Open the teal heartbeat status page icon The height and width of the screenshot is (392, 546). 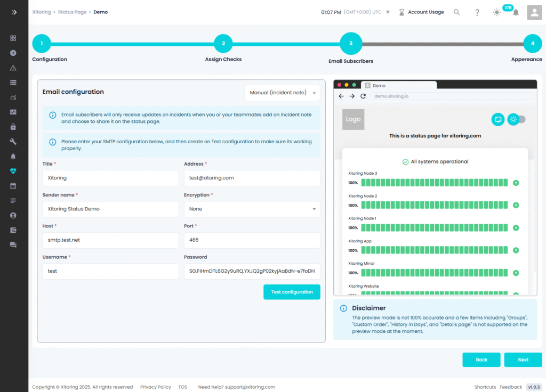coord(13,171)
